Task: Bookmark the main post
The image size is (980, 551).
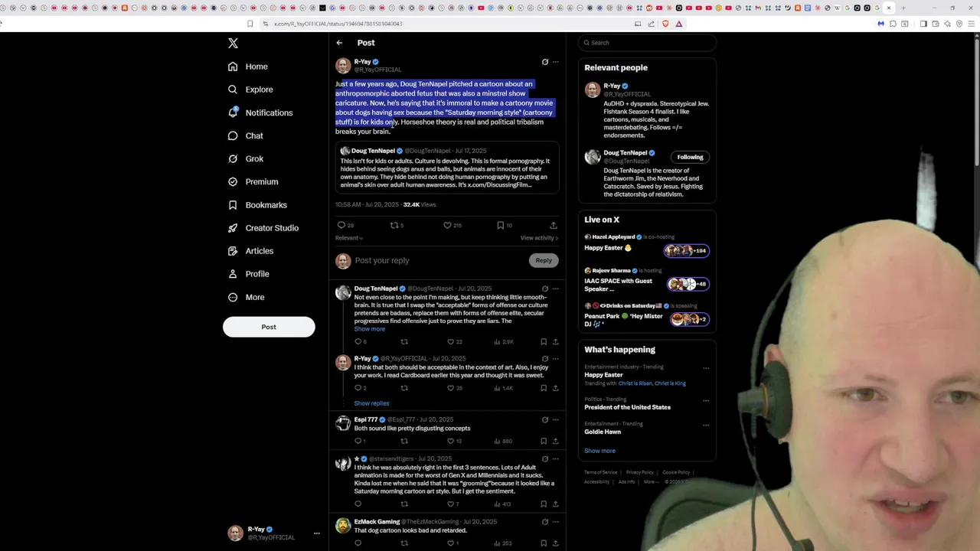Action: (500, 225)
